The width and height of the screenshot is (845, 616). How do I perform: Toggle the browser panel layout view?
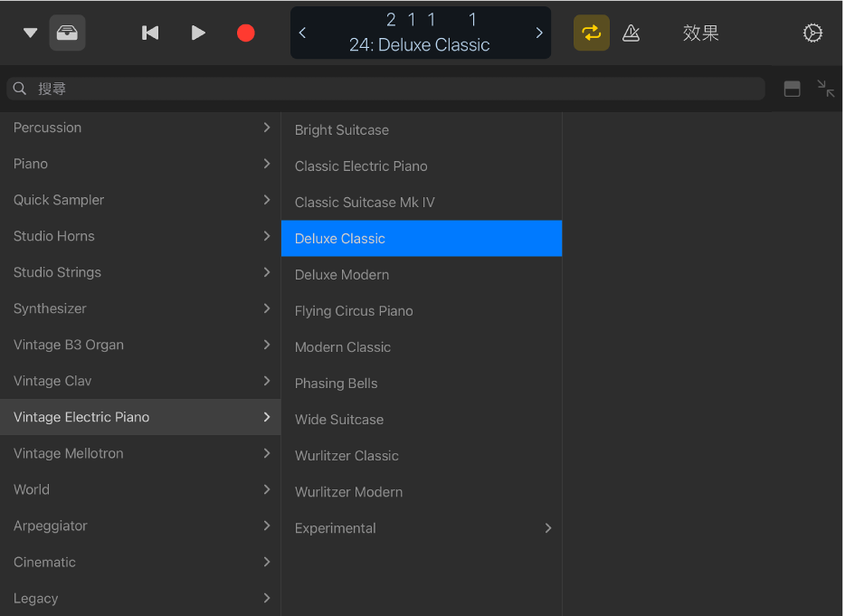tap(792, 89)
